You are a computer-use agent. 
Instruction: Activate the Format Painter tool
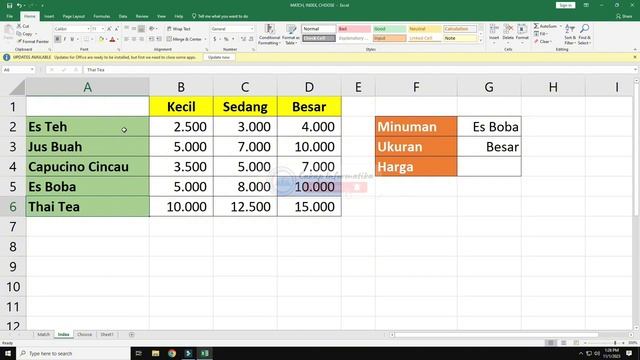point(33,41)
